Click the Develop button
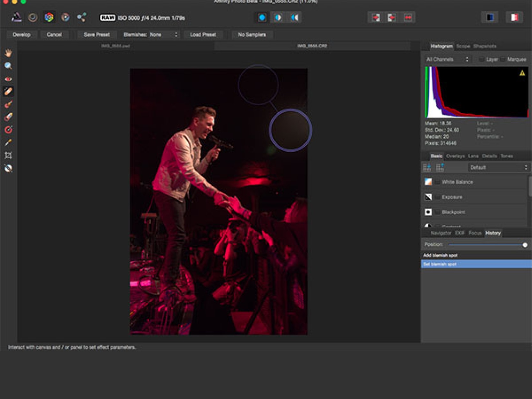Screen dimensions: 532x399 (x=22, y=34)
